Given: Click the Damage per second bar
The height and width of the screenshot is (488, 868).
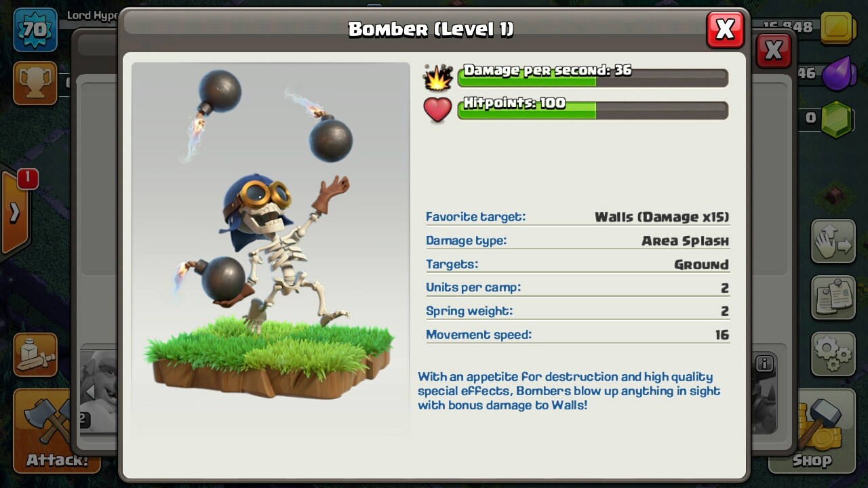Looking at the screenshot, I should pos(593,77).
